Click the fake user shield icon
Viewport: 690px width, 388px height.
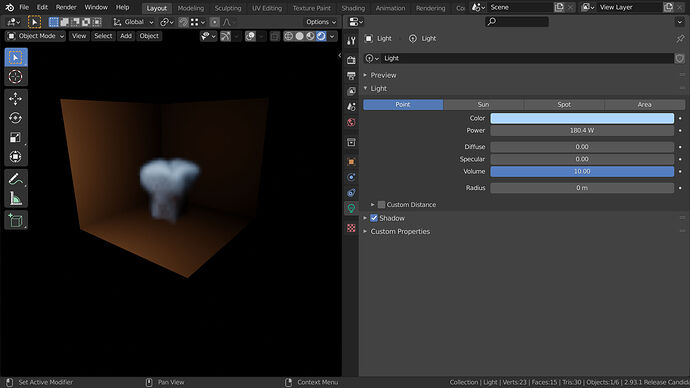(680, 58)
